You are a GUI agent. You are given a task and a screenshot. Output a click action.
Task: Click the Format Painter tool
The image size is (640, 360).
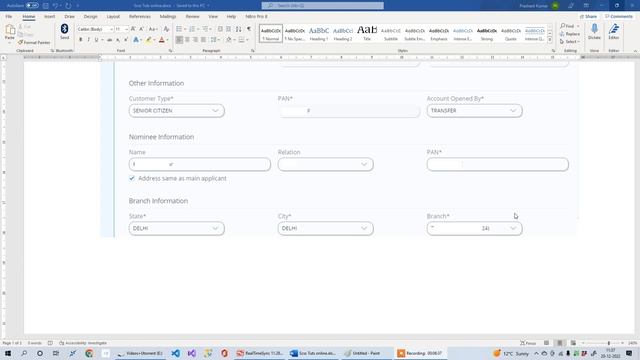(34, 42)
